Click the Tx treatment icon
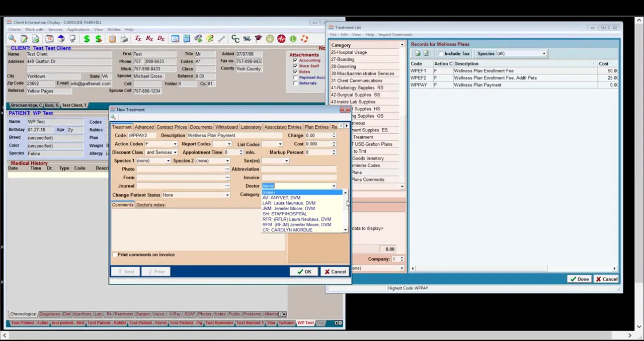Screen dimensions: 644x341 (138, 39)
